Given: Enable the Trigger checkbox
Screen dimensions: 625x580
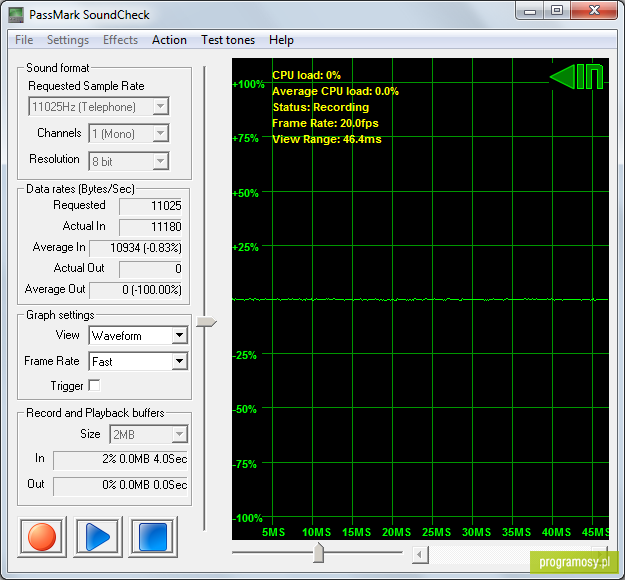Looking at the screenshot, I should [x=94, y=385].
